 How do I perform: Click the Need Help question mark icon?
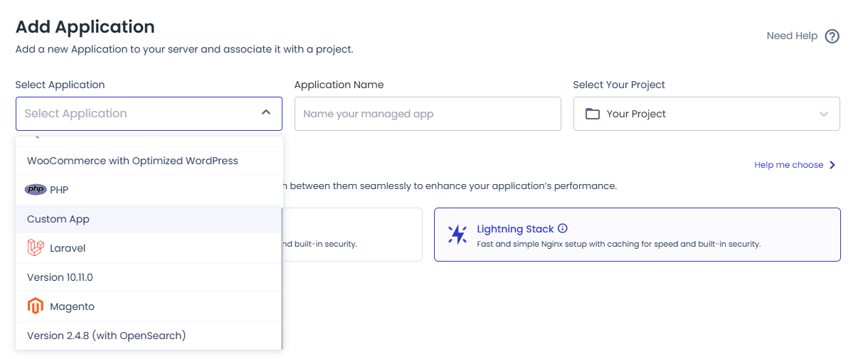pyautogui.click(x=832, y=36)
